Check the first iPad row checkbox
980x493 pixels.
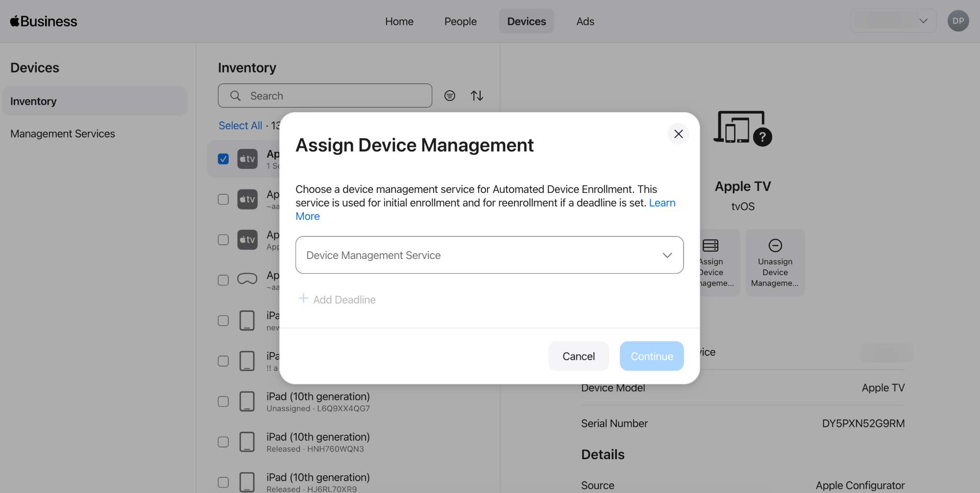click(x=223, y=320)
